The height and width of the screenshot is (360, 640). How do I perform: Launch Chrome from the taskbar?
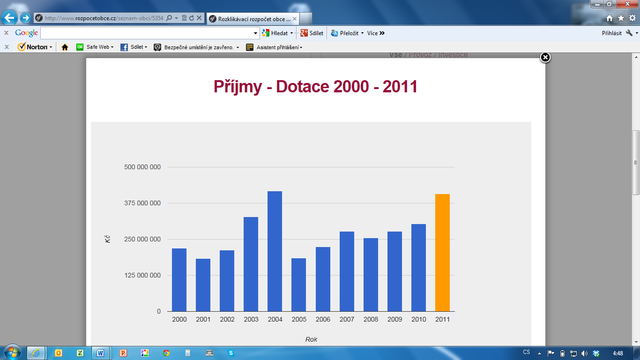click(x=166, y=353)
